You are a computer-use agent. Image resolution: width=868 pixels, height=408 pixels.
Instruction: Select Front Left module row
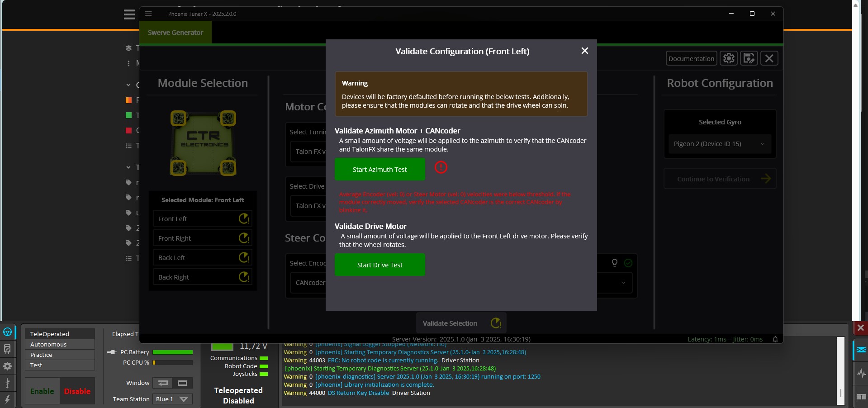point(203,218)
